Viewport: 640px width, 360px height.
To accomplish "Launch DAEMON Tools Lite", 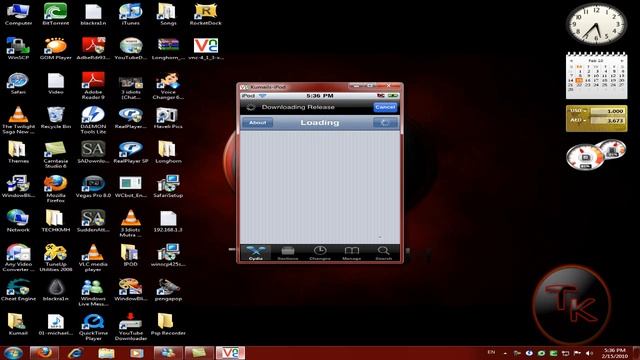I will [93, 120].
